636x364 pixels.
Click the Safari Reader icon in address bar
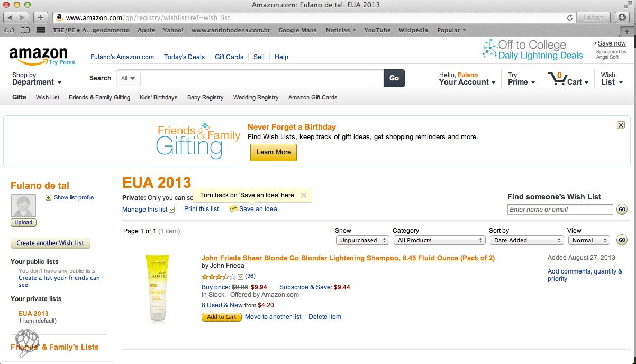[593, 17]
